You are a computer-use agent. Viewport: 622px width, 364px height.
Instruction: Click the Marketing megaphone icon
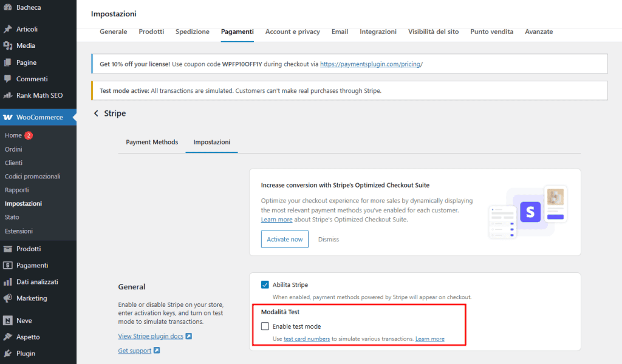click(x=9, y=298)
